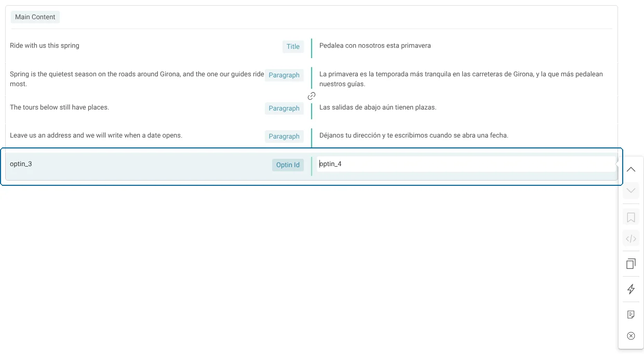The image size is (644, 354).
Task: Go to previous segment with up chevron
Action: (x=631, y=170)
